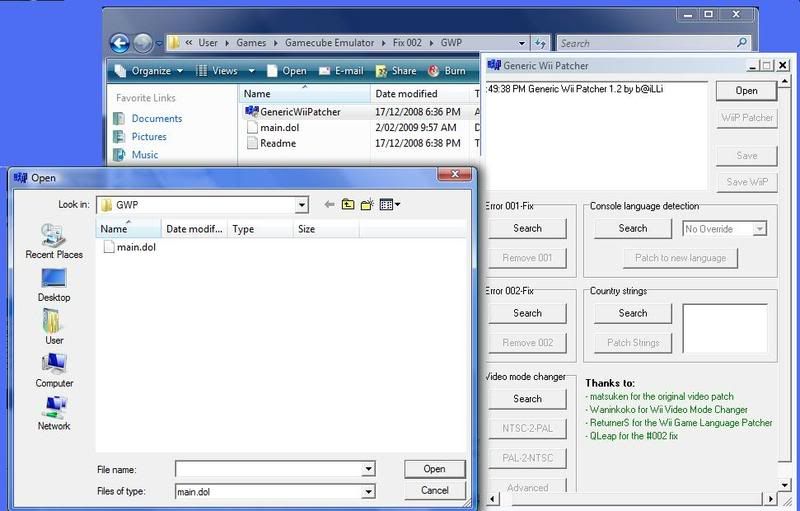Click the Fix 002 breadcrumb
Image resolution: width=800 pixels, height=511 pixels.
[407, 43]
